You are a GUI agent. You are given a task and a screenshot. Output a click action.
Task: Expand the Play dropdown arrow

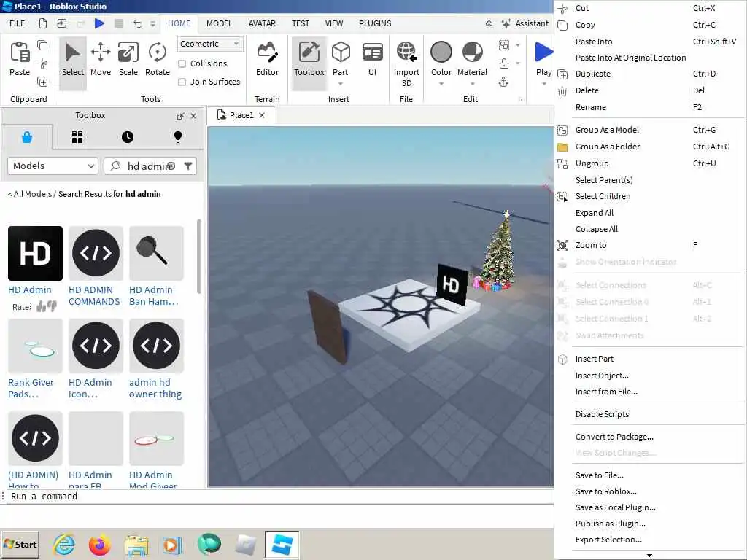click(544, 84)
